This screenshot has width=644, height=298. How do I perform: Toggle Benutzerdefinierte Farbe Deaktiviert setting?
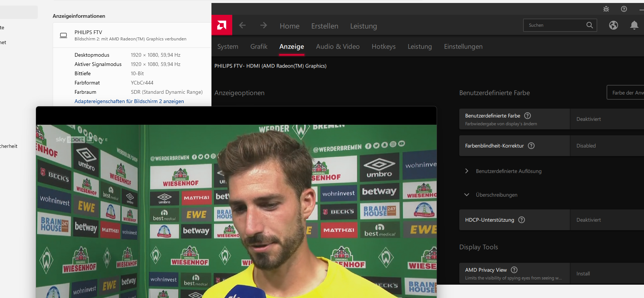(607, 119)
